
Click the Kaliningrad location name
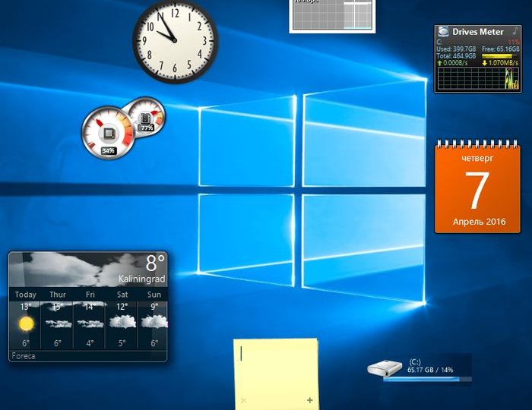tap(142, 279)
